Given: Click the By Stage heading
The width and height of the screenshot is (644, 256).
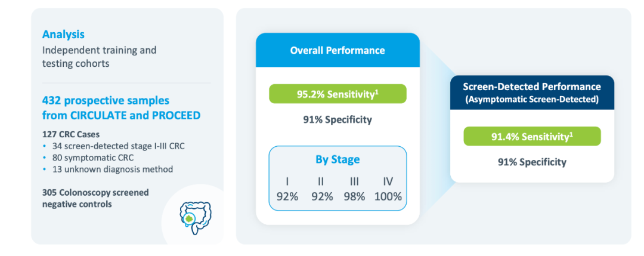Looking at the screenshot, I should [x=338, y=160].
